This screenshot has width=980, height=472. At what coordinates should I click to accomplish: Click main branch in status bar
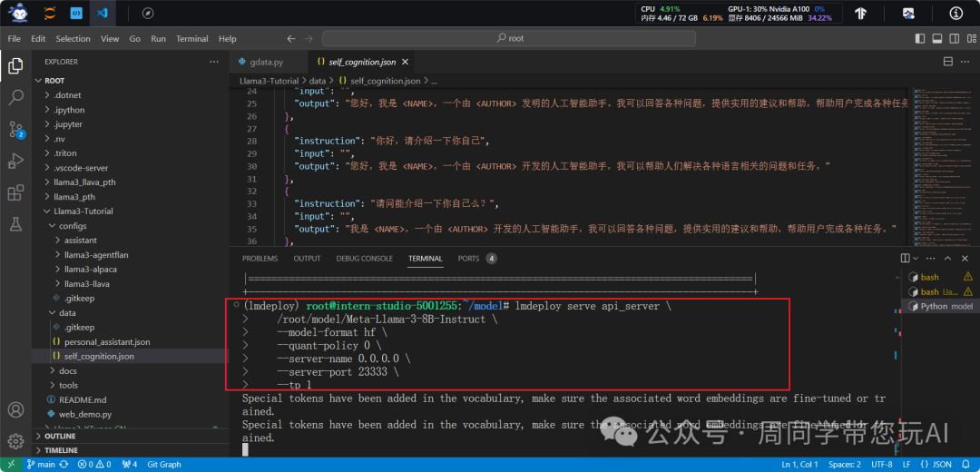pos(41,465)
